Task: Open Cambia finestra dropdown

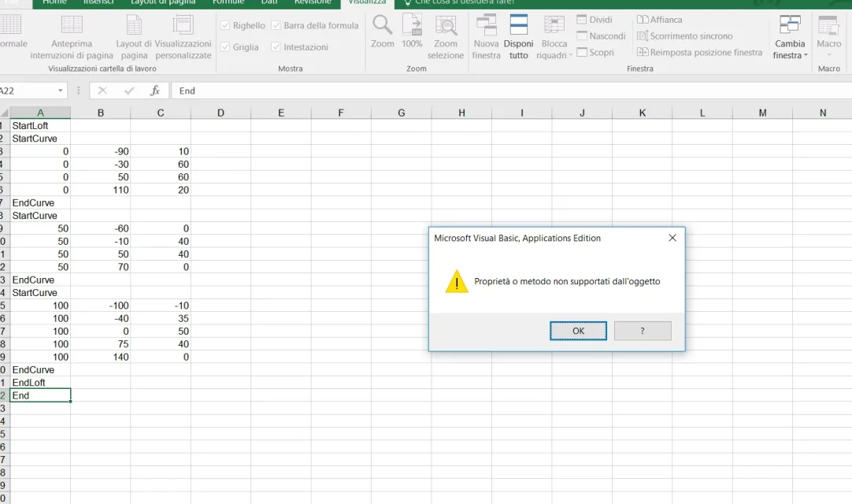Action: click(790, 38)
